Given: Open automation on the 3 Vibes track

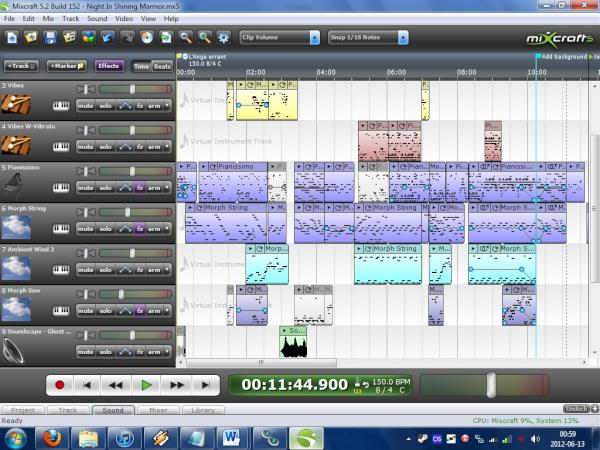Looking at the screenshot, I should (x=125, y=106).
